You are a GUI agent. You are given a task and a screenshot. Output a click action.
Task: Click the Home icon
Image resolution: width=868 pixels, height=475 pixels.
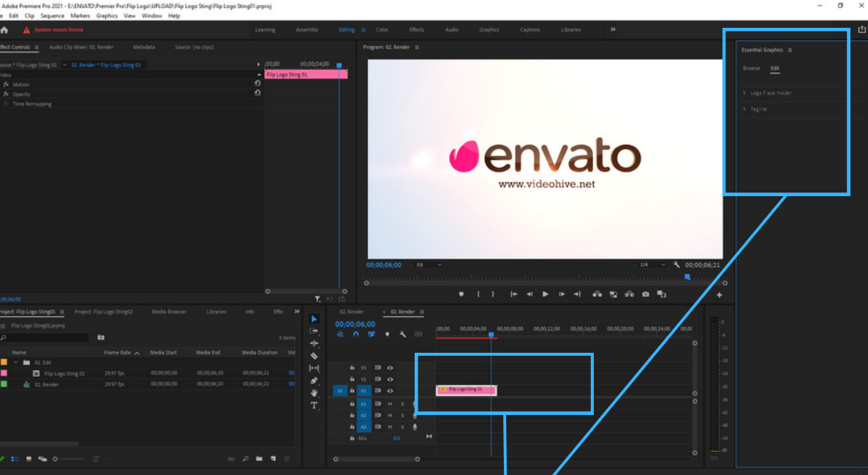(4, 30)
